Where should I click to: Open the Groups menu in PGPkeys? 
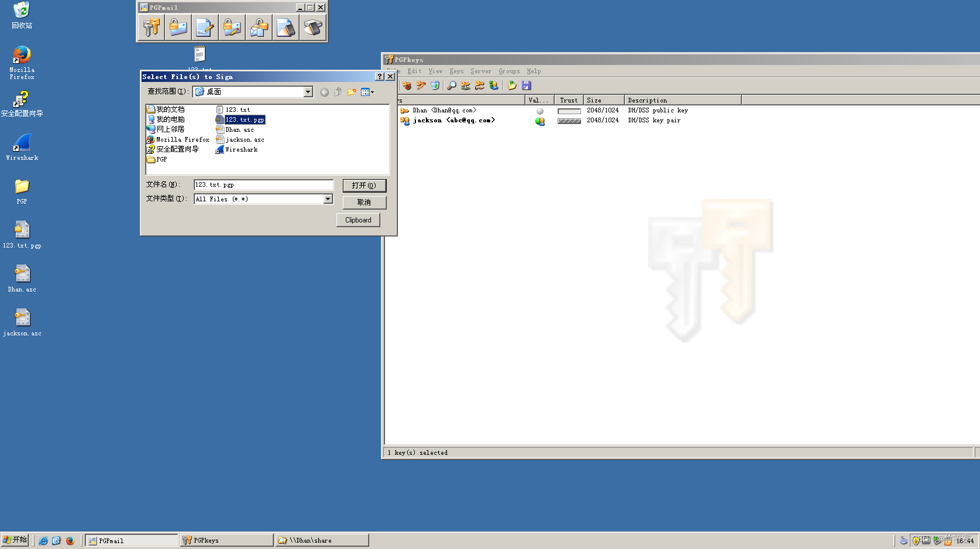pyautogui.click(x=509, y=71)
